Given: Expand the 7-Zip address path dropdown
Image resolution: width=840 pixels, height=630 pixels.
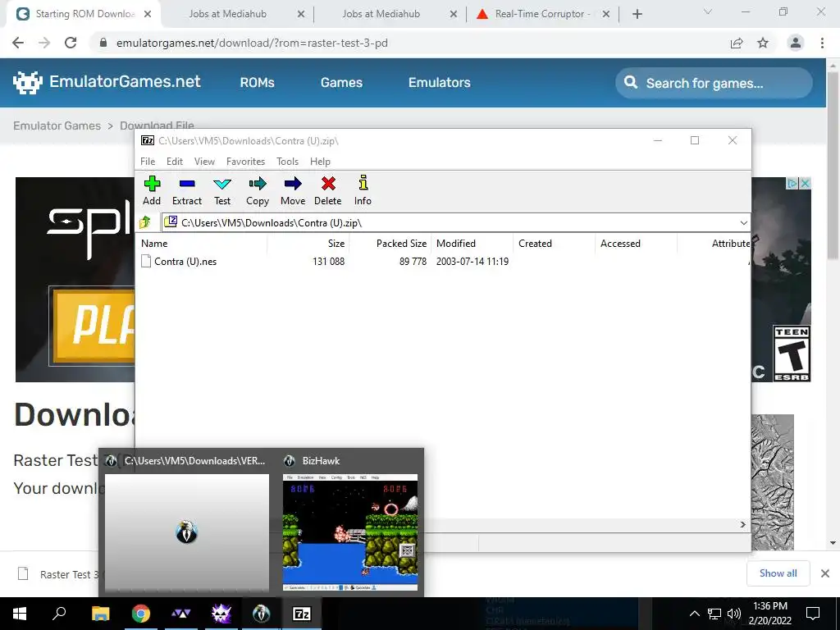Looking at the screenshot, I should coord(743,223).
